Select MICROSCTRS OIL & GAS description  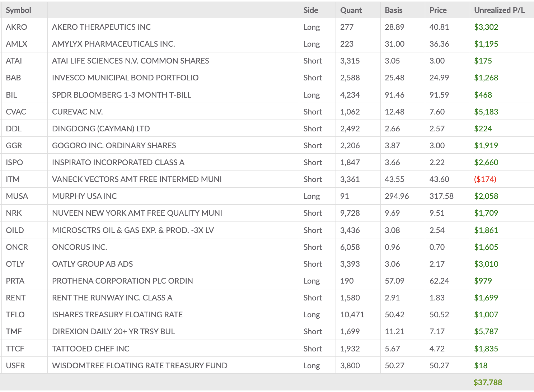click(x=133, y=230)
